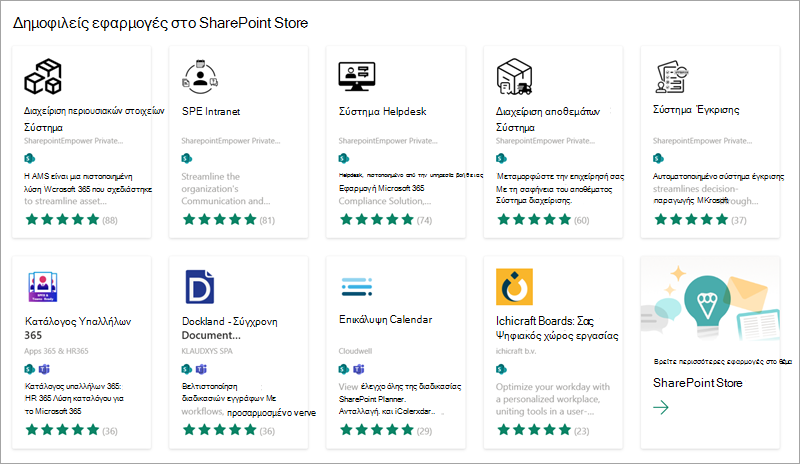Open the Επικάλυψη Calendar app title

tap(386, 320)
